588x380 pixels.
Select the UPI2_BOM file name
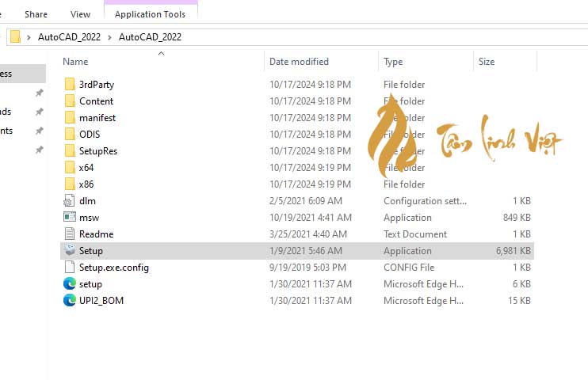click(101, 301)
